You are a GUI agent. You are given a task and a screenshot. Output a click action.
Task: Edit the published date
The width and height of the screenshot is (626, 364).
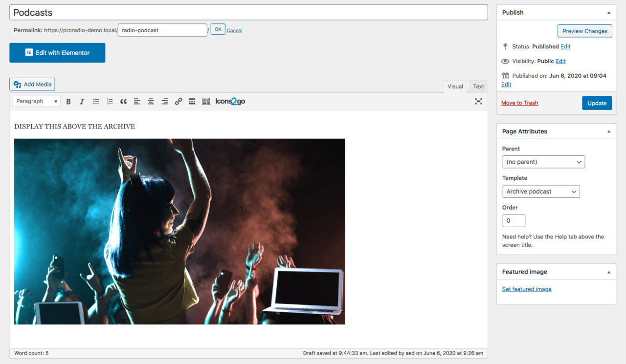506,85
